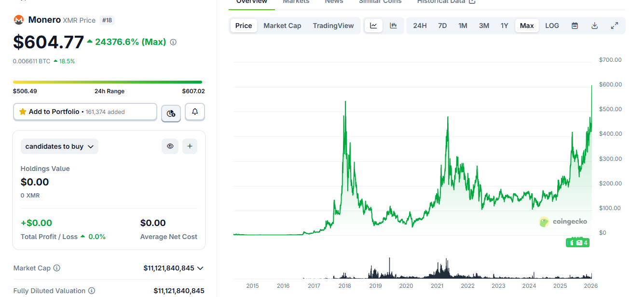Open the calendar date range picker
Screen dimensions: 644x297
(x=575, y=26)
